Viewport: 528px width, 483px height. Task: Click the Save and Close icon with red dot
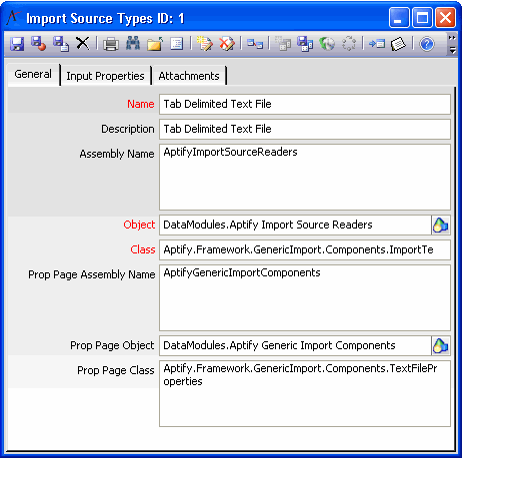pyautogui.click(x=39, y=44)
